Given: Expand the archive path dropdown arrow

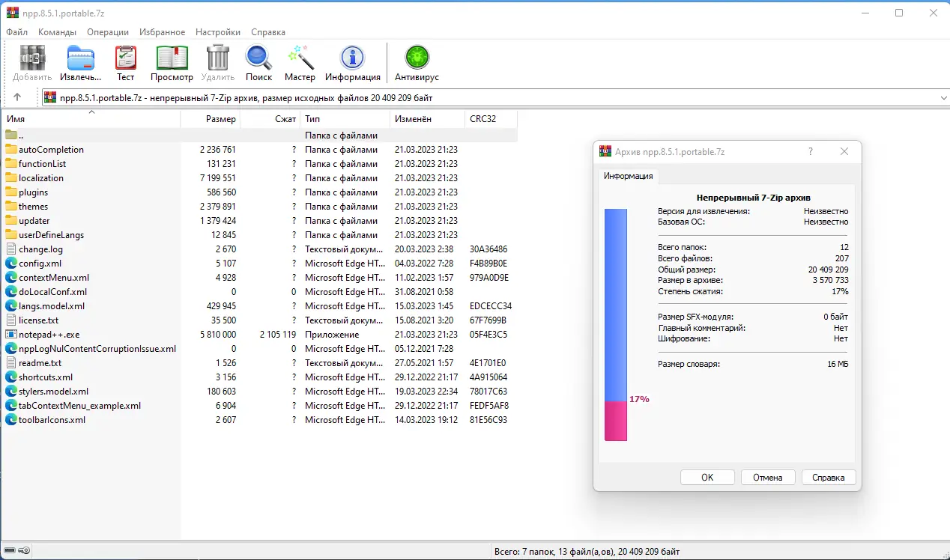Looking at the screenshot, I should pyautogui.click(x=943, y=97).
